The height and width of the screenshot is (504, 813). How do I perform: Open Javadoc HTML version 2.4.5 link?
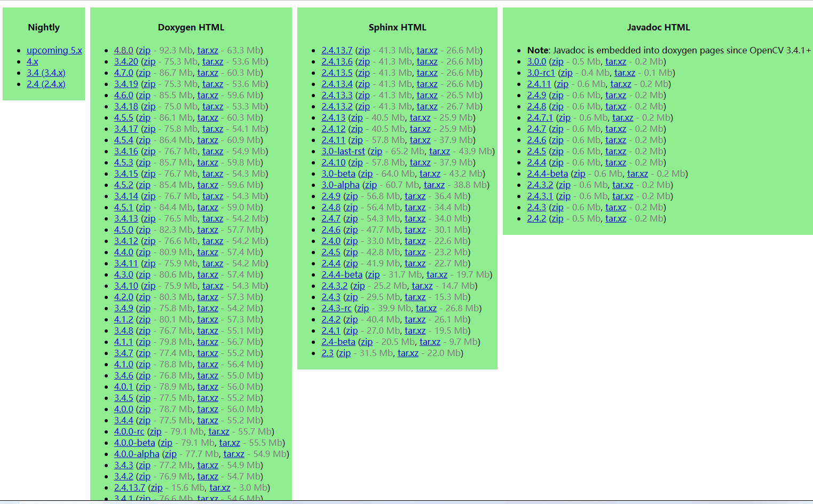click(x=536, y=151)
